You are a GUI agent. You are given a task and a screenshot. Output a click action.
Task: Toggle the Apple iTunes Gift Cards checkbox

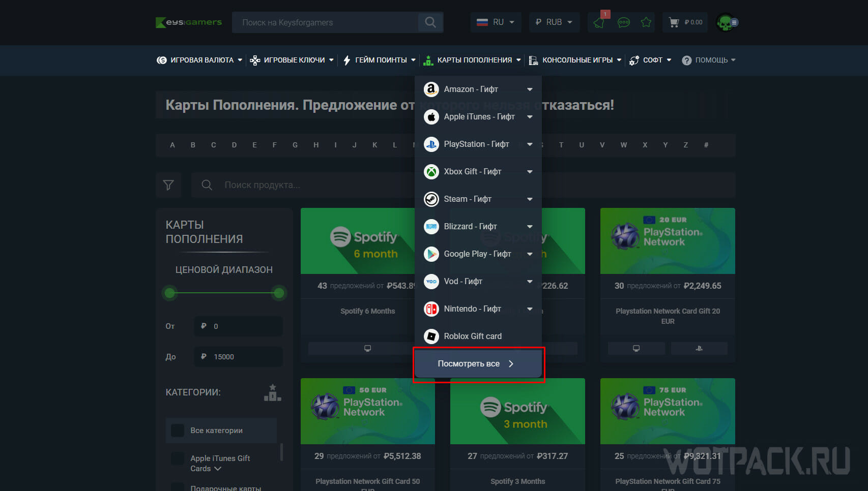[178, 458]
